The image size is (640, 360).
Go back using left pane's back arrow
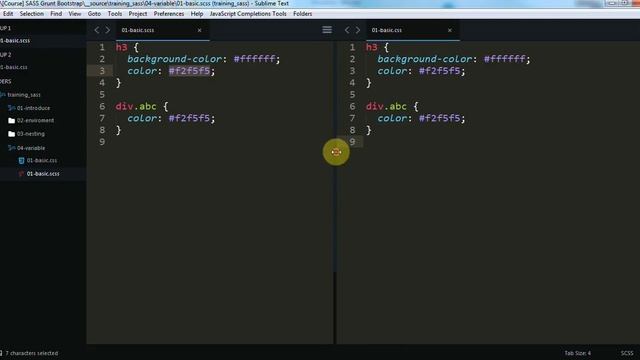tap(97, 30)
